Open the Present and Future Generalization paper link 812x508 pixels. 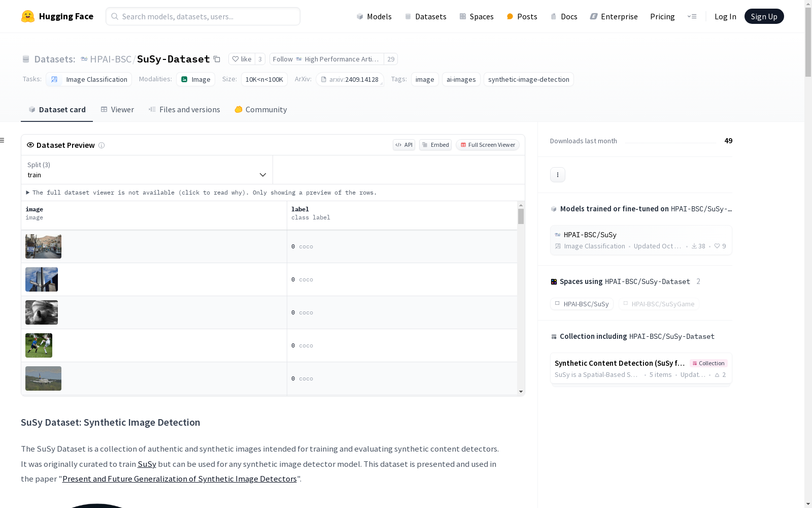point(180,479)
